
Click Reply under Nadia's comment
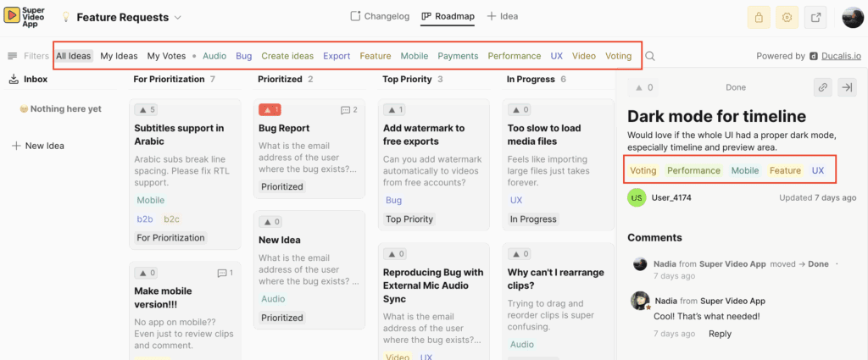[x=720, y=334]
